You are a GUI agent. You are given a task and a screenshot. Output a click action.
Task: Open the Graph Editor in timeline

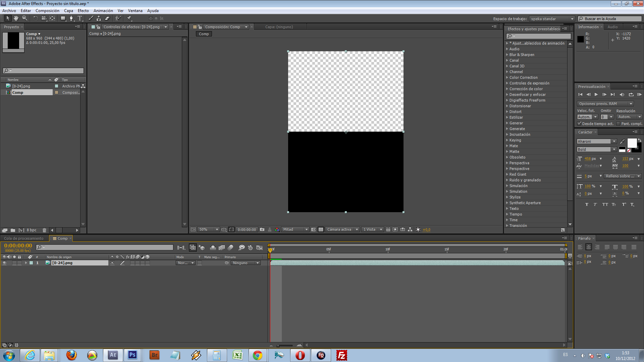(x=259, y=248)
